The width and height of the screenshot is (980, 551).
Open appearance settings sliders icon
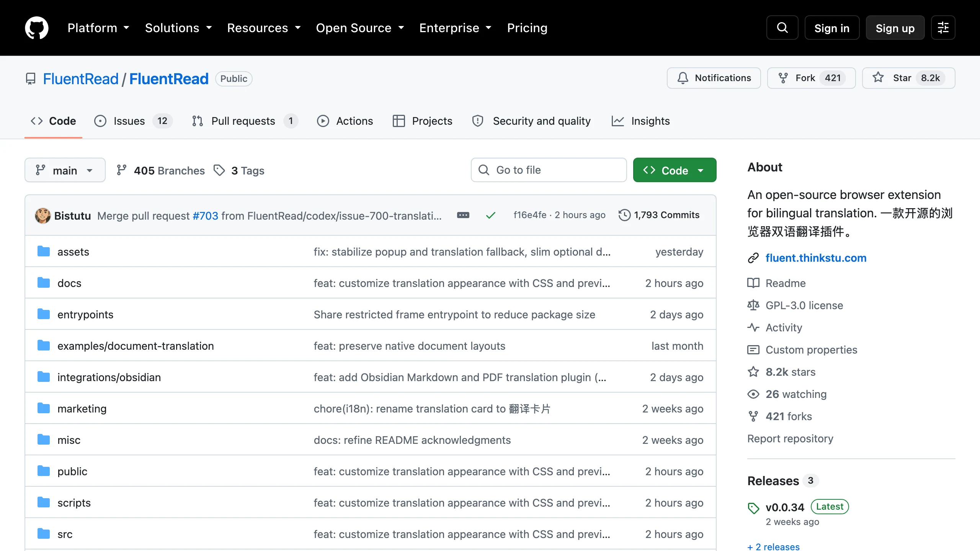[943, 28]
